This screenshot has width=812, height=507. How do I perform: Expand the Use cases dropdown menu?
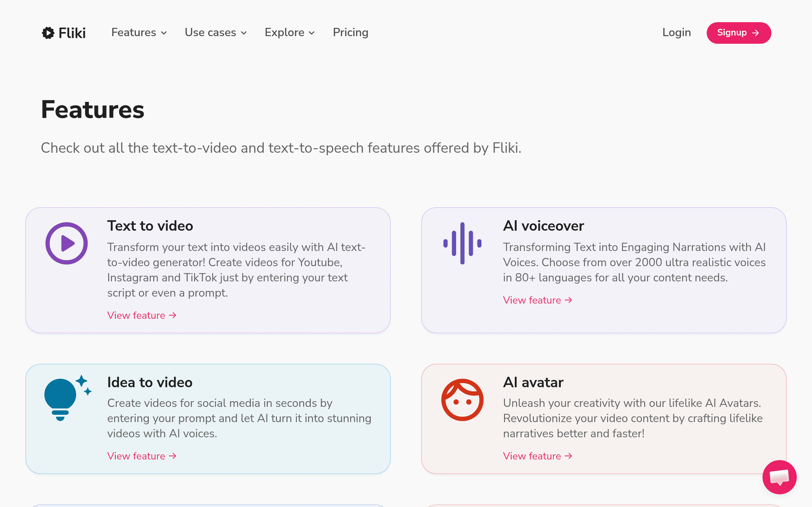coord(216,33)
